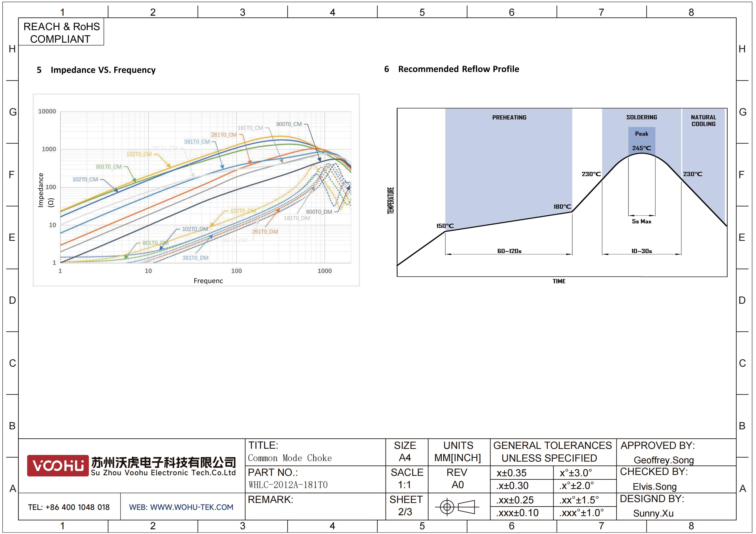Click the 245°C peak temperature
Viewport: 756px width, 534px height.
(642, 148)
